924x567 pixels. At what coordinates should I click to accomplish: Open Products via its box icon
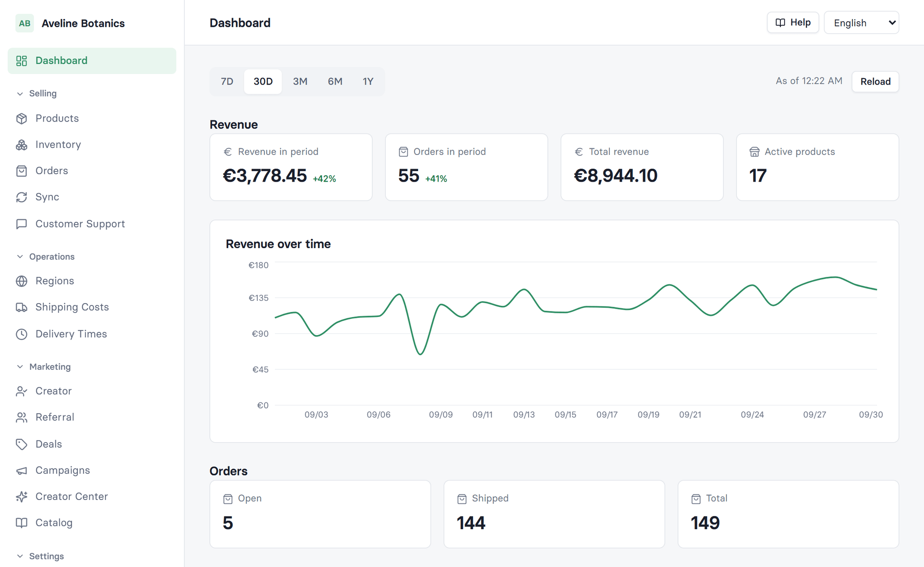(x=22, y=119)
